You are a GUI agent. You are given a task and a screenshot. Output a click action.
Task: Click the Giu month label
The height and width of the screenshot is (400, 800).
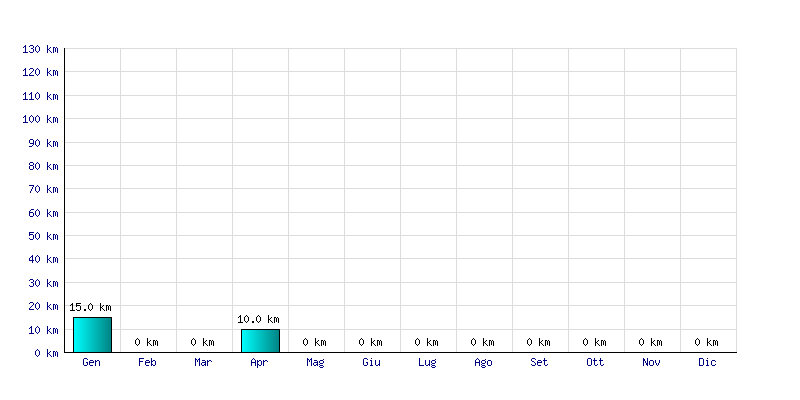click(371, 362)
